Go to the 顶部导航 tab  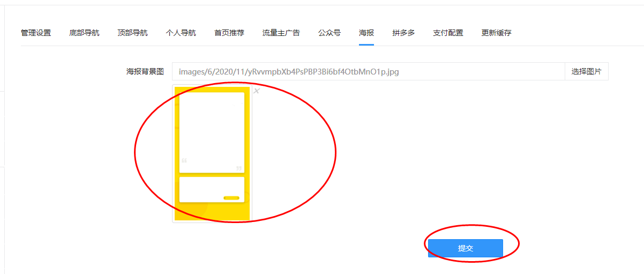(132, 33)
